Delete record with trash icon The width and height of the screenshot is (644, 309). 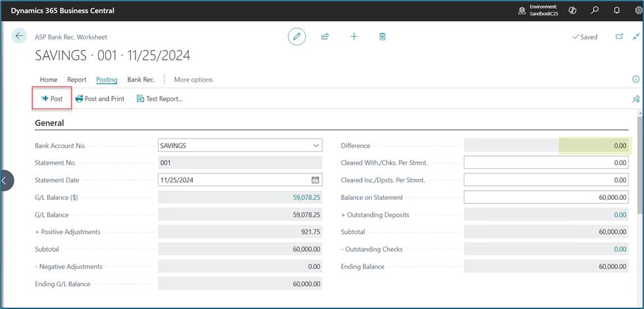pyautogui.click(x=382, y=37)
